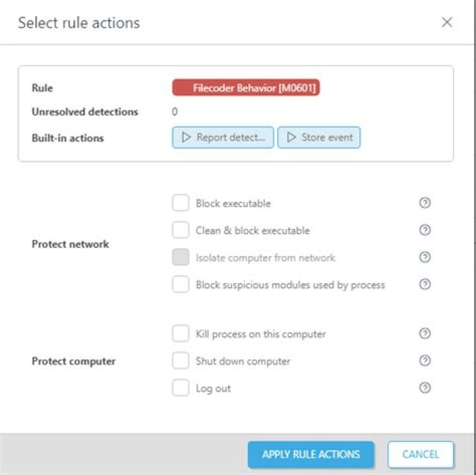The width and height of the screenshot is (476, 475).
Task: Open help icon for Clean & block executable
Action: tap(425, 230)
